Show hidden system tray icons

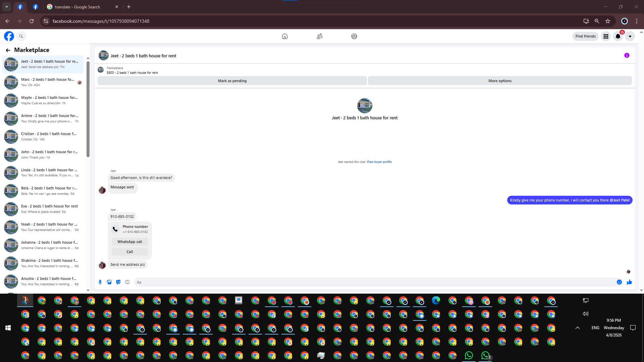click(578, 328)
